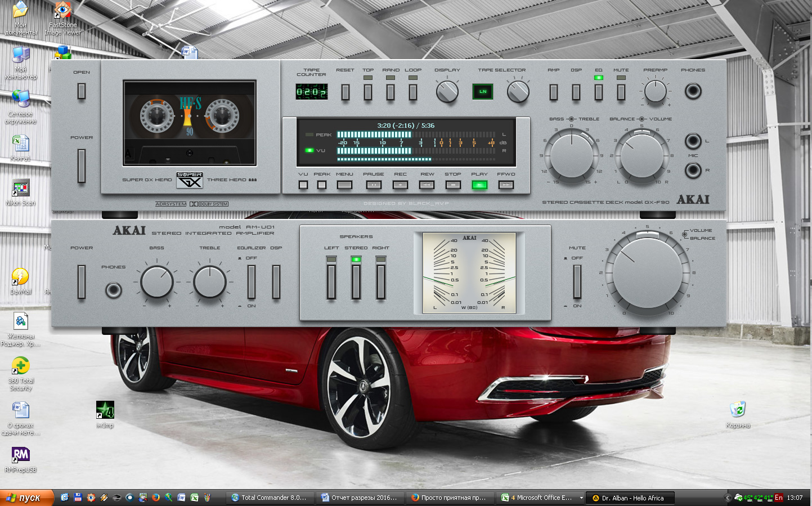Click the amplifier's PHONES jack
The image size is (812, 506).
(114, 290)
